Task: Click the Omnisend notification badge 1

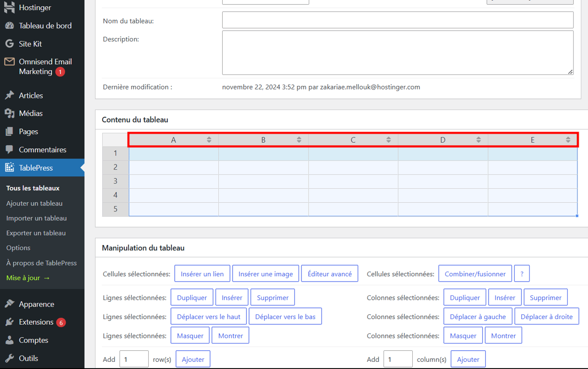Action: (x=60, y=72)
